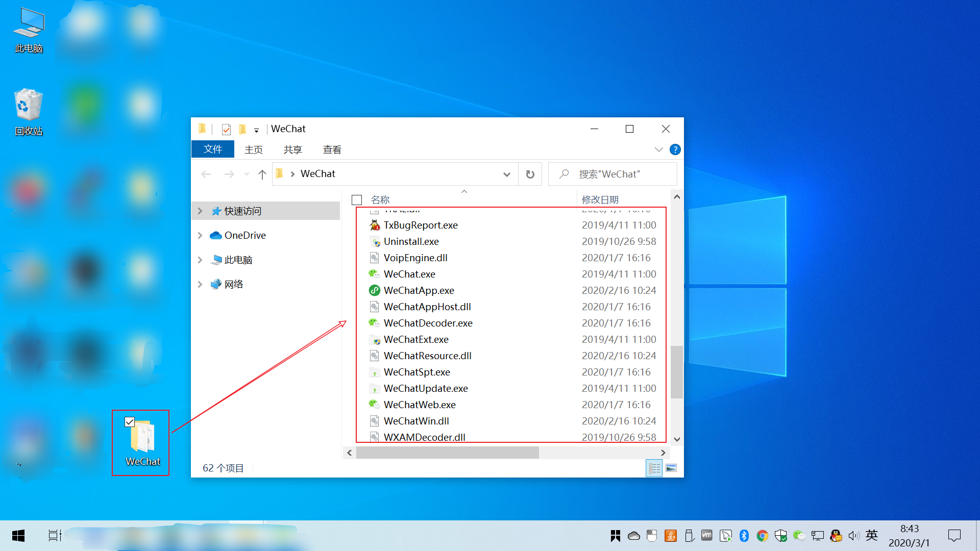The height and width of the screenshot is (551, 980).
Task: Click the WeChatExt.exe file icon
Action: 375,339
